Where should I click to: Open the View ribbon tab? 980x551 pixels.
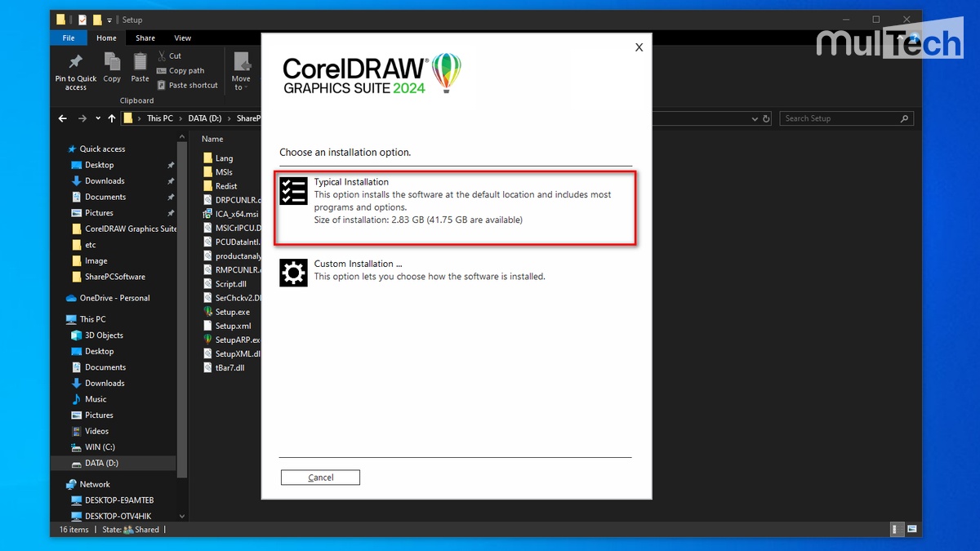[x=183, y=38]
